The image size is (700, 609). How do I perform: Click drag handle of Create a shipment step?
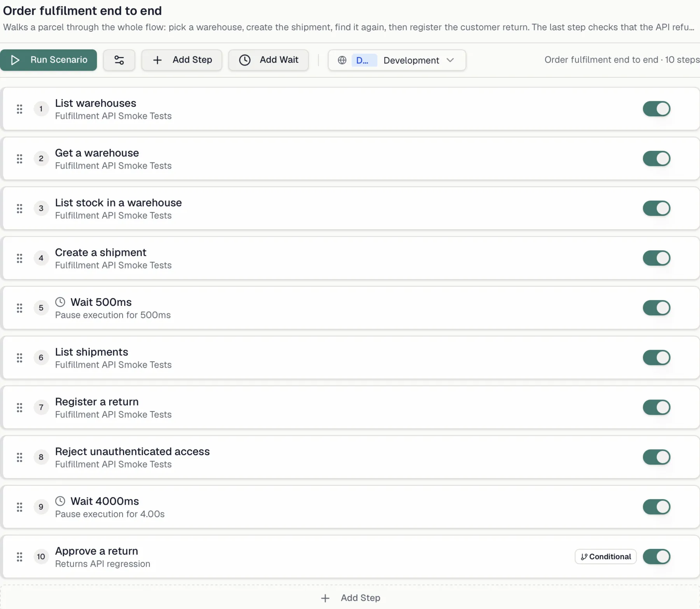point(19,258)
